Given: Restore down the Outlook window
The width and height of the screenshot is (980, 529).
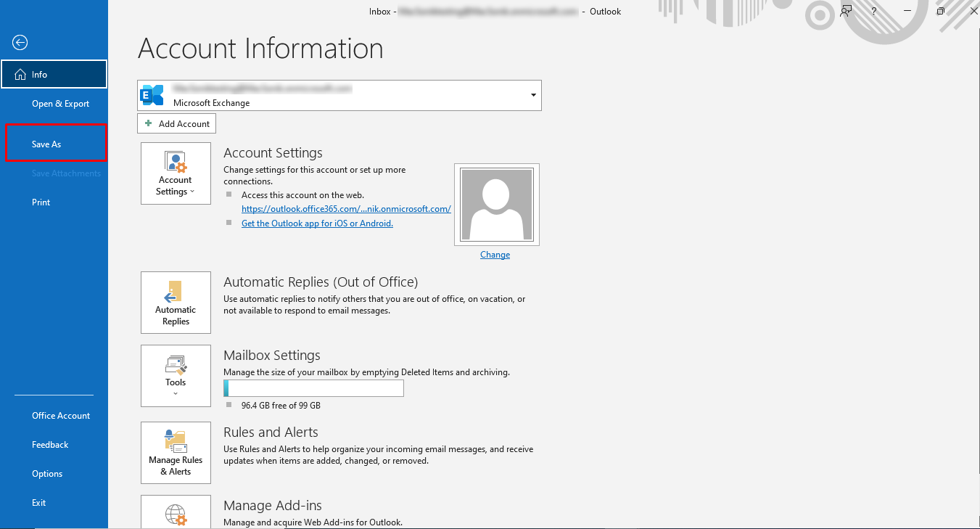Looking at the screenshot, I should (x=941, y=12).
